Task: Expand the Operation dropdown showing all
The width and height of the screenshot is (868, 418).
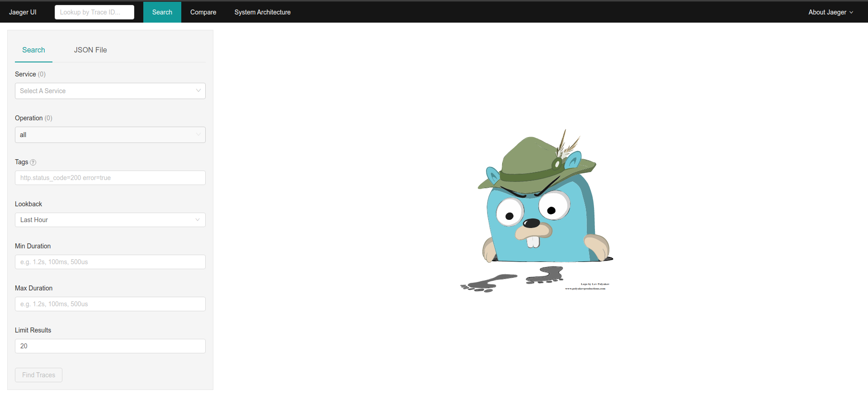Action: 110,135
